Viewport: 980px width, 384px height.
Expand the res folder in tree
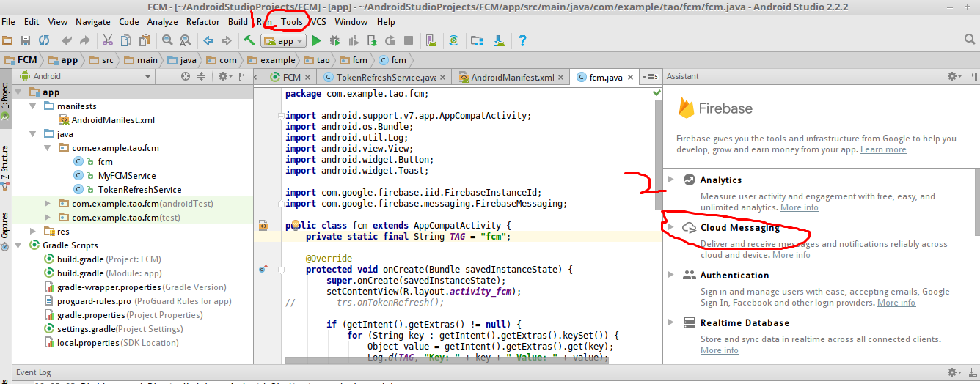33,232
